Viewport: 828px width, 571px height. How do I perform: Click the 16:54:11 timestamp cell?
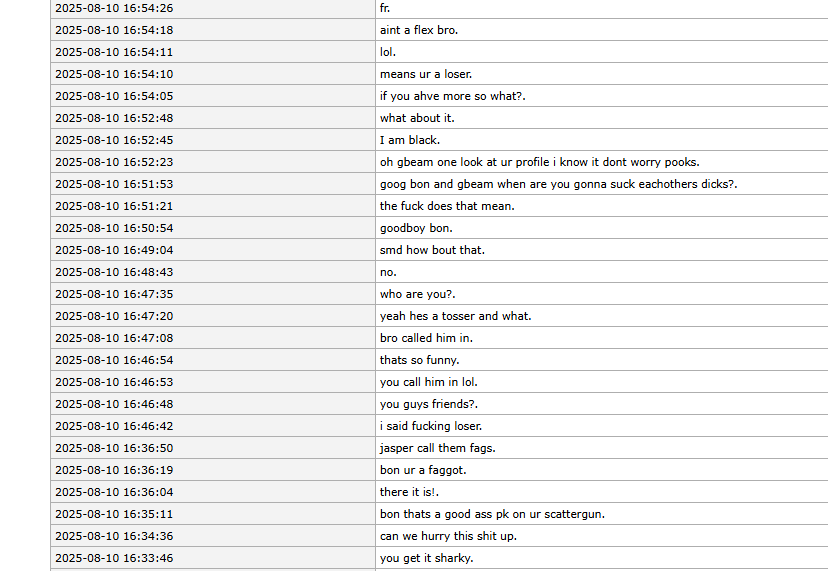tap(114, 52)
